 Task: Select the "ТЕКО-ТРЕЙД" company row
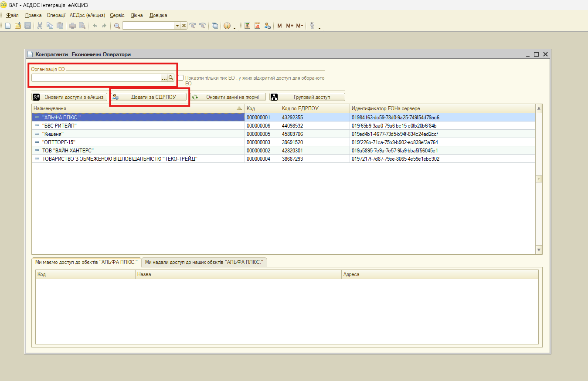tap(283, 159)
